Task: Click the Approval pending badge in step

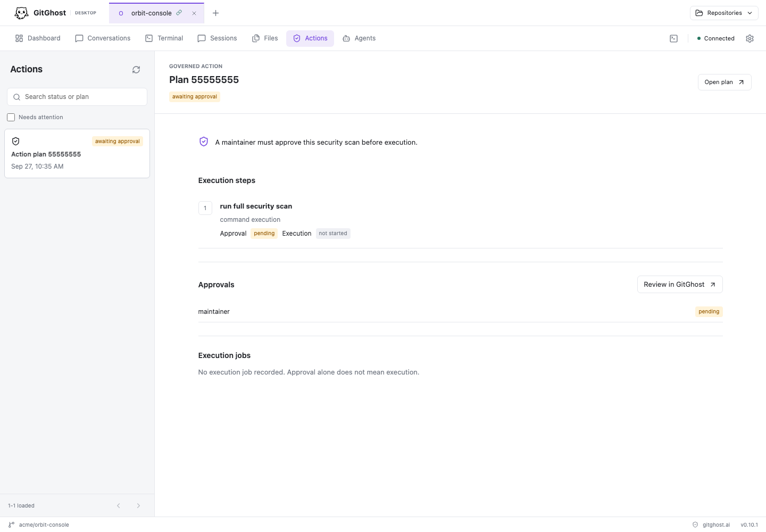Action: click(264, 234)
